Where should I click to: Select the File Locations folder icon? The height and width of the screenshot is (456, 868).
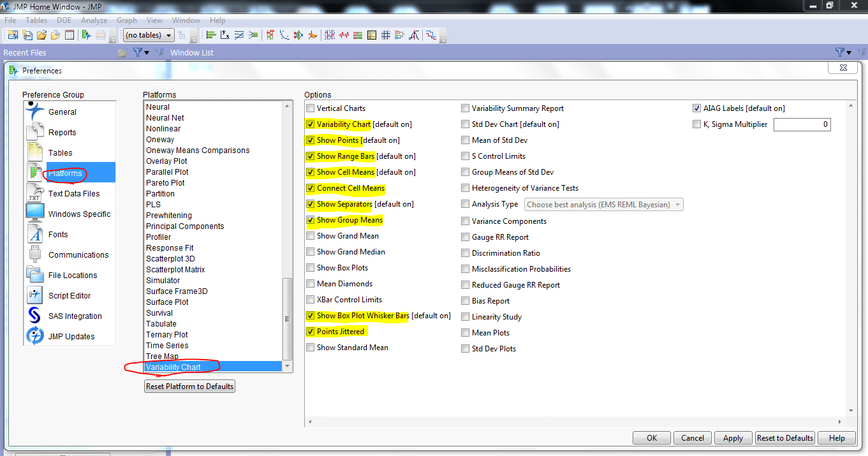35,274
